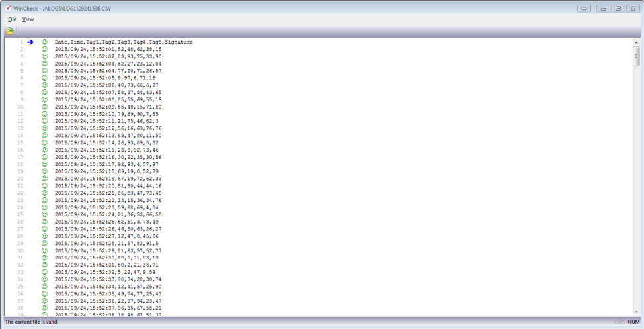Select row 15:52:35,49,74,77,25,43
The image size is (644, 329).
pos(108,294)
